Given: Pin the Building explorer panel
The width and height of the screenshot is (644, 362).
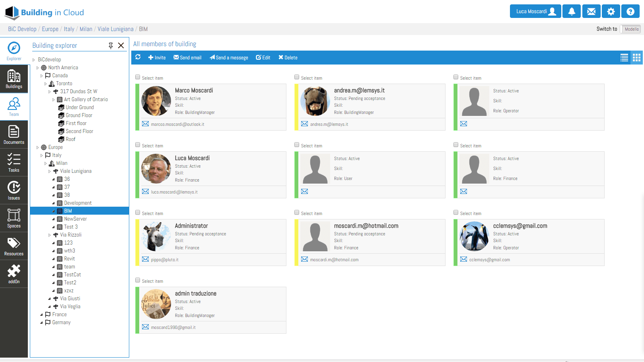Looking at the screenshot, I should coord(111,46).
